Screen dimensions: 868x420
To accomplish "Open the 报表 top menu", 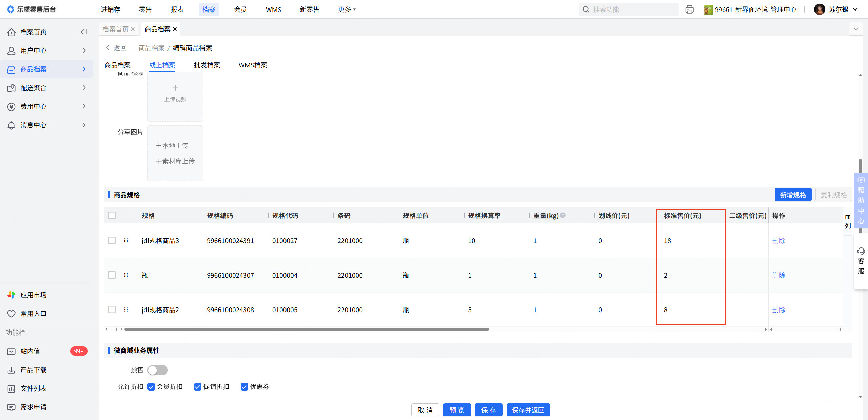I will click(x=177, y=9).
